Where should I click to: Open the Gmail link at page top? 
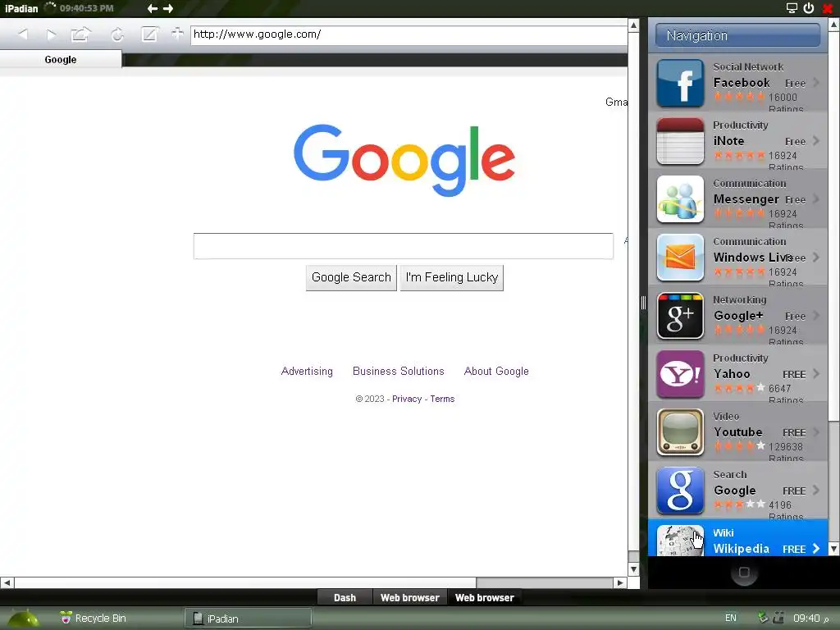click(616, 102)
